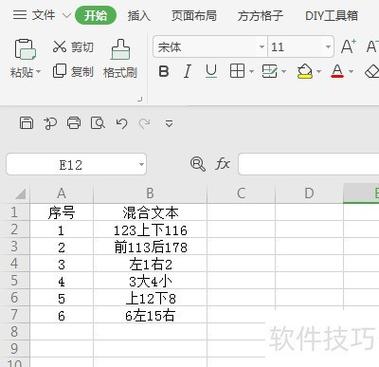Expand the font size dropdown arrow
This screenshot has width=379, height=367.
pos(328,47)
